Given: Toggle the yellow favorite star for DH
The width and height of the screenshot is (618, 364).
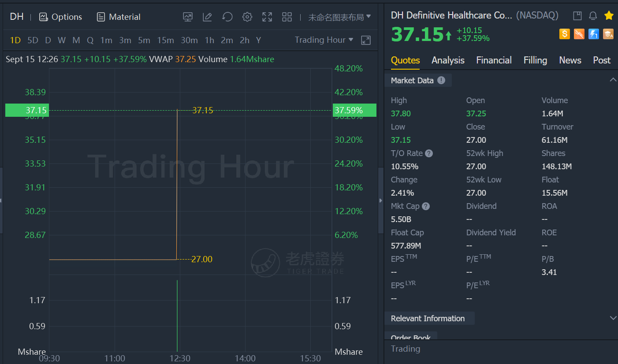Looking at the screenshot, I should coord(609,16).
